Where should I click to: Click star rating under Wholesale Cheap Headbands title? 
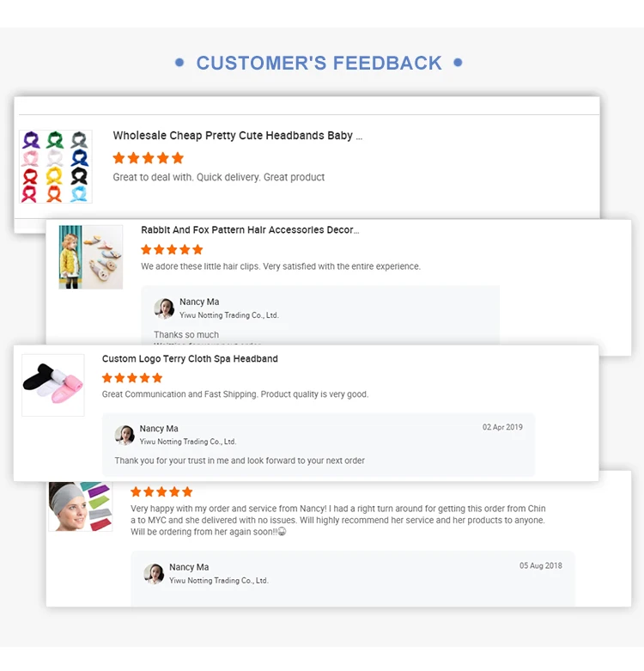148,158
